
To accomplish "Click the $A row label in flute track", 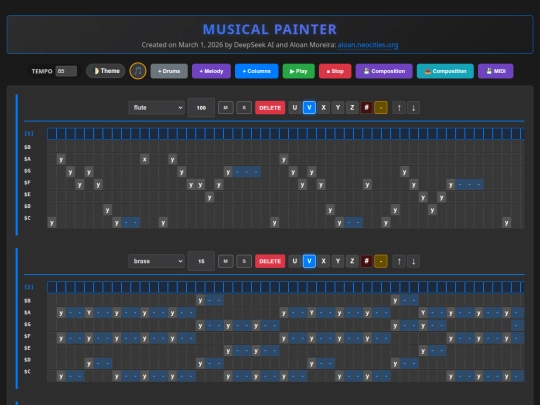I will pos(28,159).
